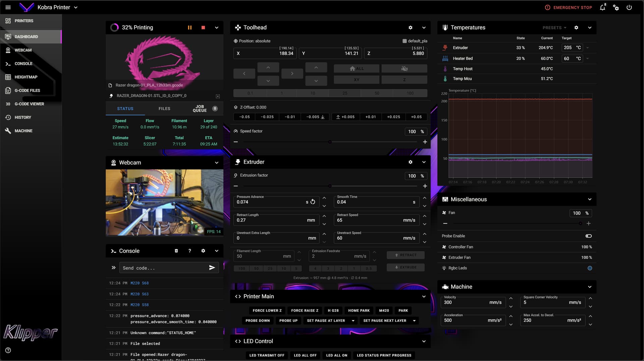Open Extruder target temperature dropdown arrow

(588, 48)
